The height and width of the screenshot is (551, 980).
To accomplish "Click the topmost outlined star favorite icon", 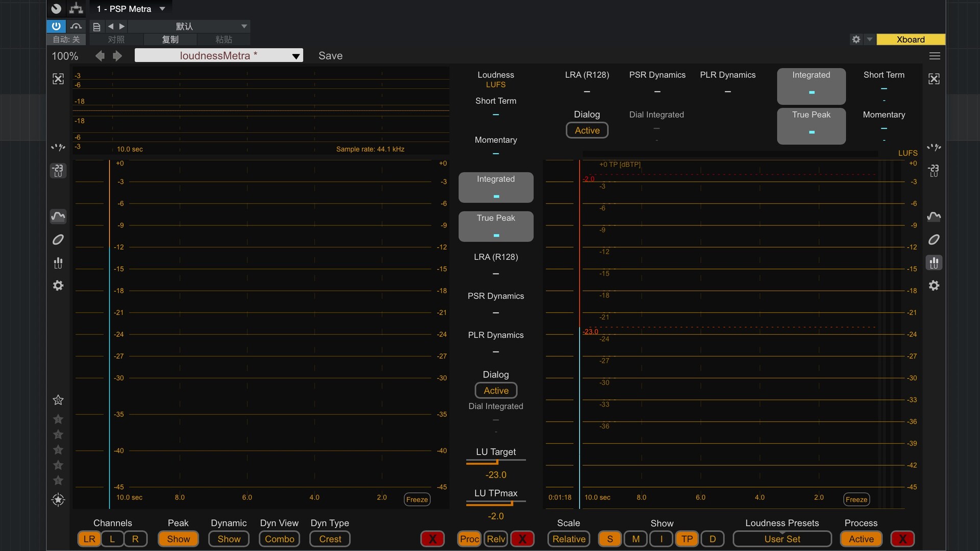I will pos(58,400).
